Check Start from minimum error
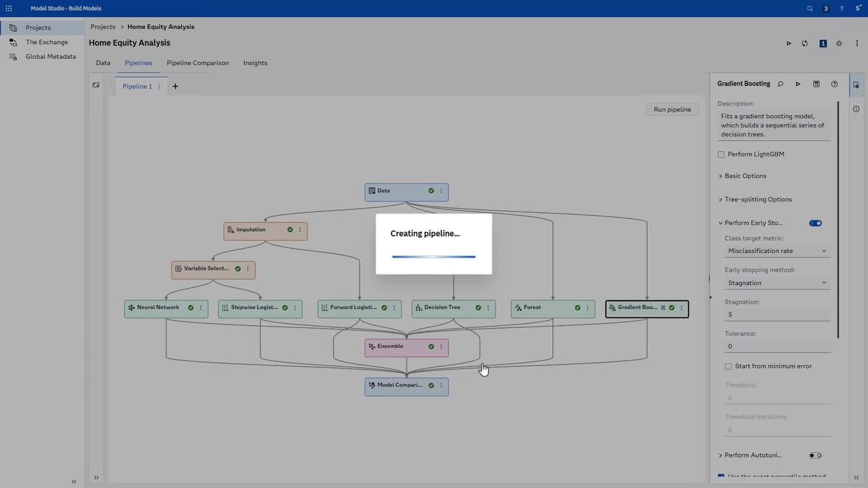The height and width of the screenshot is (488, 868). (728, 367)
